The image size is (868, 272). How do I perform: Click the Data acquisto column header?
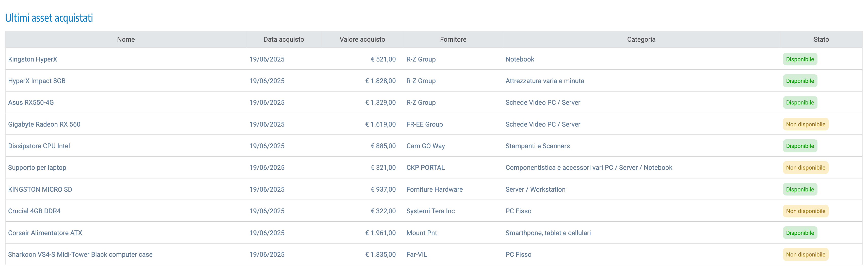pos(283,39)
